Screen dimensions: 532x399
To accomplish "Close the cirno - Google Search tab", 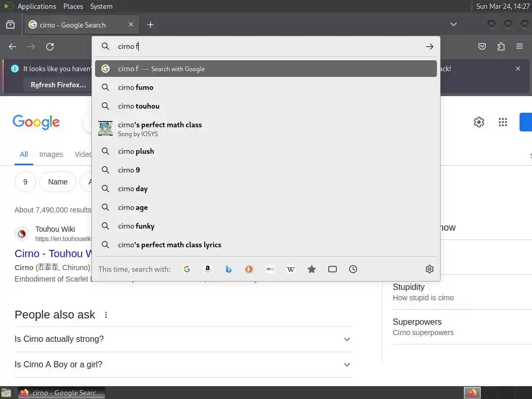I will click(x=131, y=24).
